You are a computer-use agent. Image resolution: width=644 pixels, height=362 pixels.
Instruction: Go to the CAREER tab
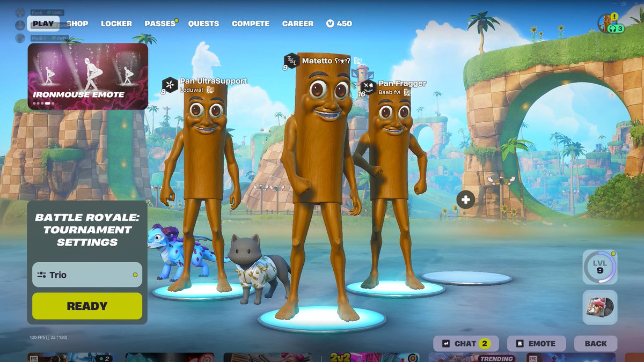pos(298,24)
